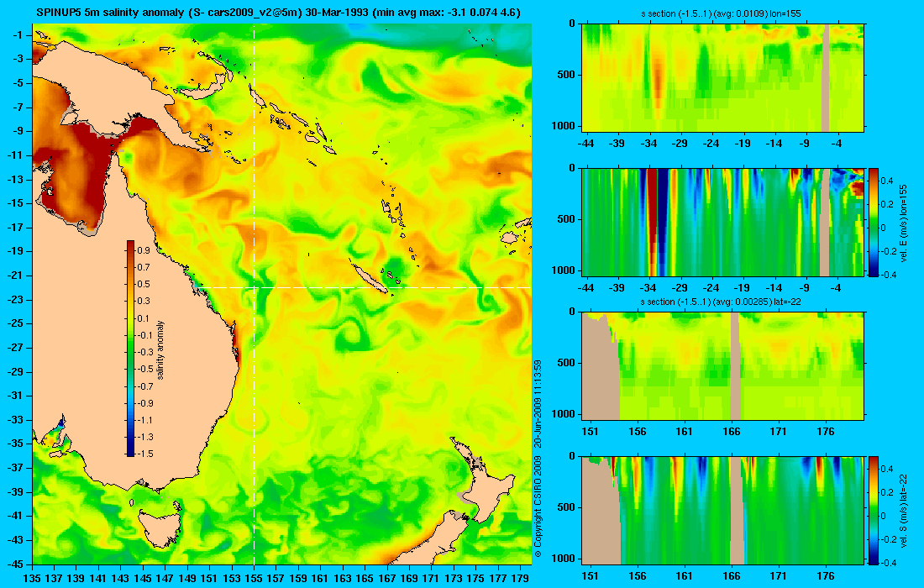Click the '-33' latitude tick on the map axis
Screen dimensions: 924x588
(15, 420)
